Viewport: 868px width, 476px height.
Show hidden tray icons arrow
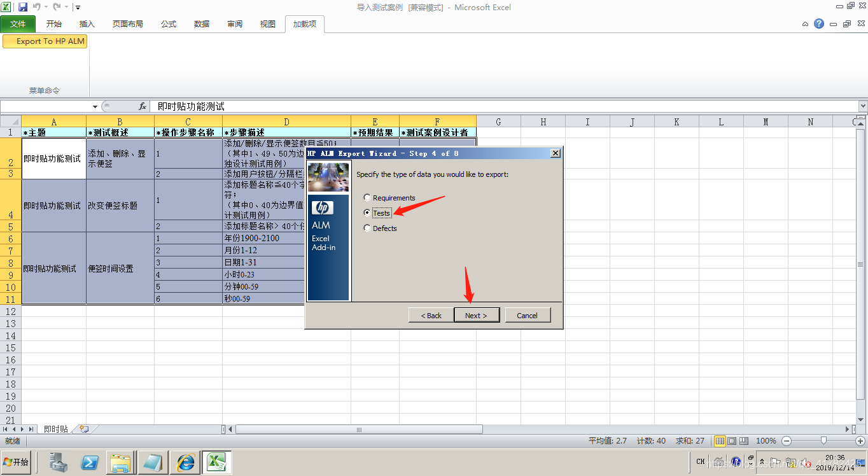click(x=762, y=462)
